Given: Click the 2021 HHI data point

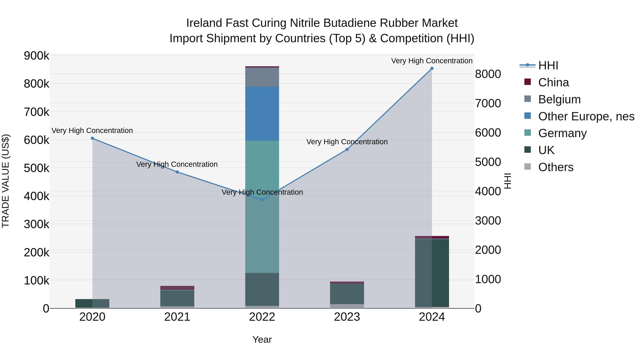Looking at the screenshot, I should click(x=177, y=172).
